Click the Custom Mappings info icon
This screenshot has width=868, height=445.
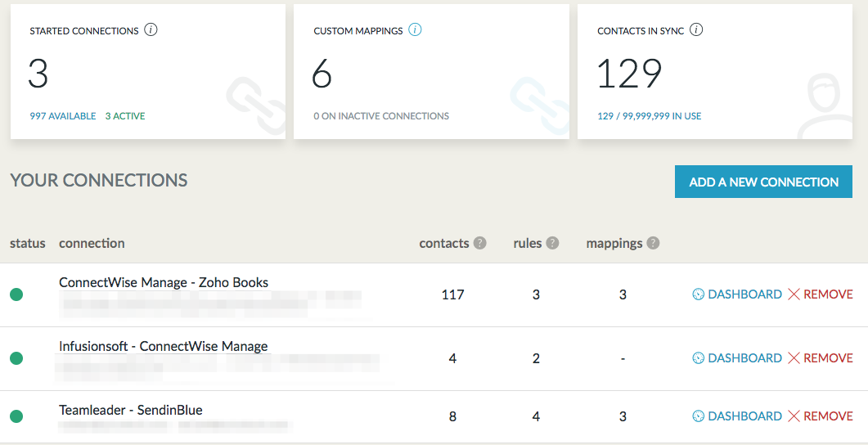415,30
